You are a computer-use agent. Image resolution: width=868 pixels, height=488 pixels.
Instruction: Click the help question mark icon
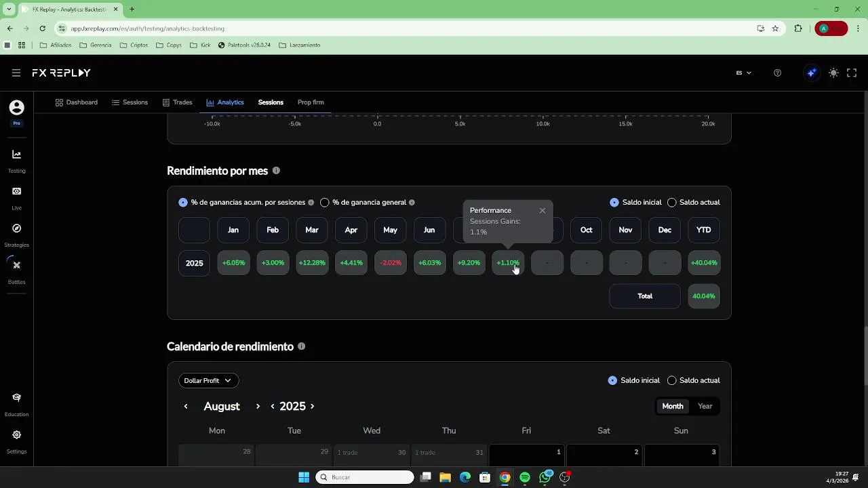click(777, 73)
